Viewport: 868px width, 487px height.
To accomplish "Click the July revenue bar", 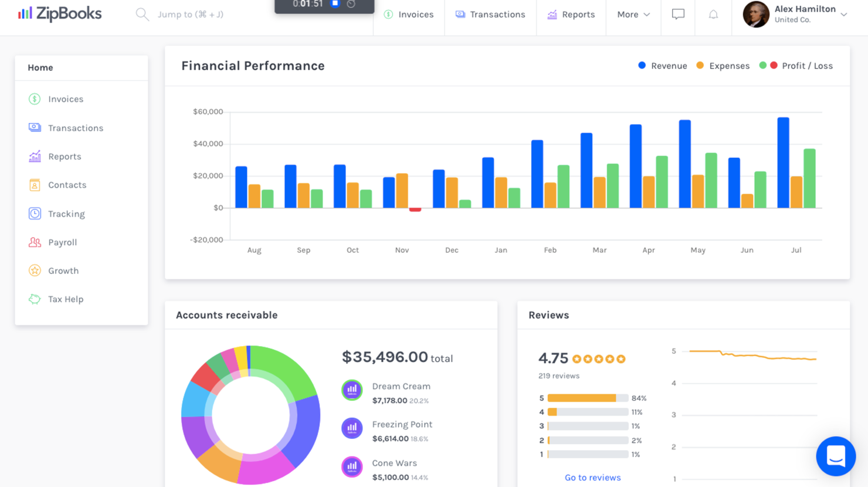I will [x=783, y=163].
